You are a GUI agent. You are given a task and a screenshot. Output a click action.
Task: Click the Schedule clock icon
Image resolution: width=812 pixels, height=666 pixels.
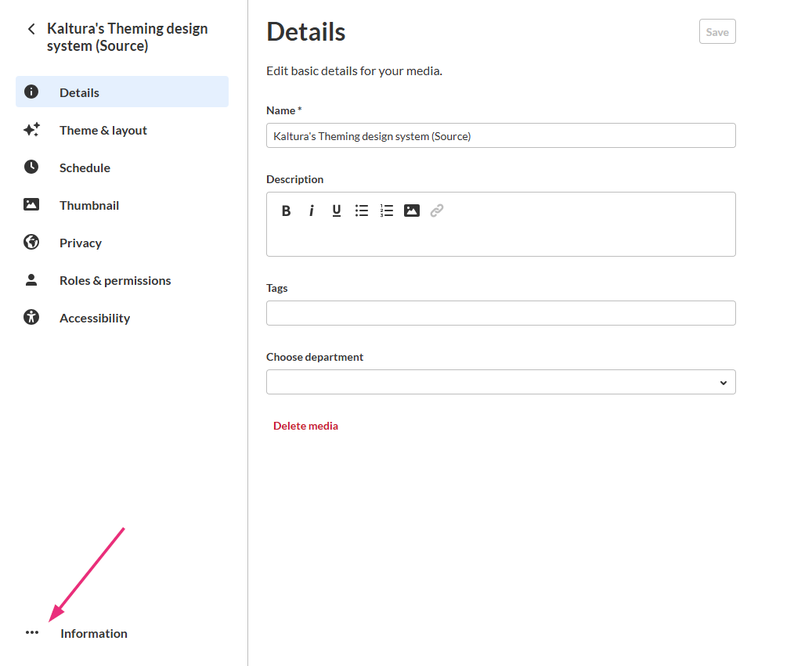tap(31, 167)
